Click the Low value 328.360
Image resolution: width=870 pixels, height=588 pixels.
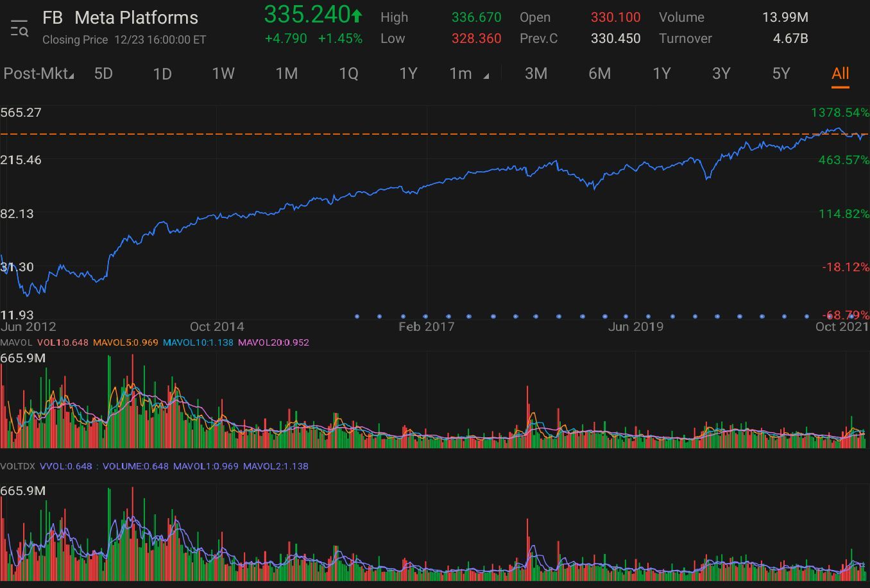click(476, 38)
